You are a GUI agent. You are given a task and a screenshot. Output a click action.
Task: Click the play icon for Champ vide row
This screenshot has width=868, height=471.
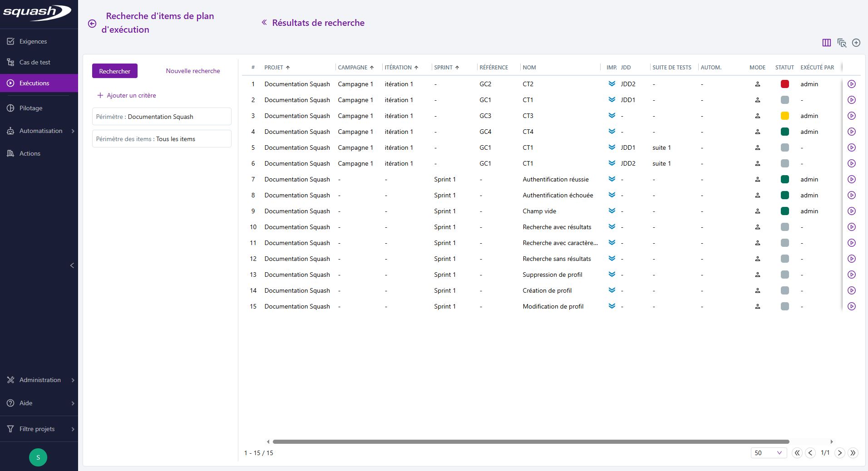point(851,211)
